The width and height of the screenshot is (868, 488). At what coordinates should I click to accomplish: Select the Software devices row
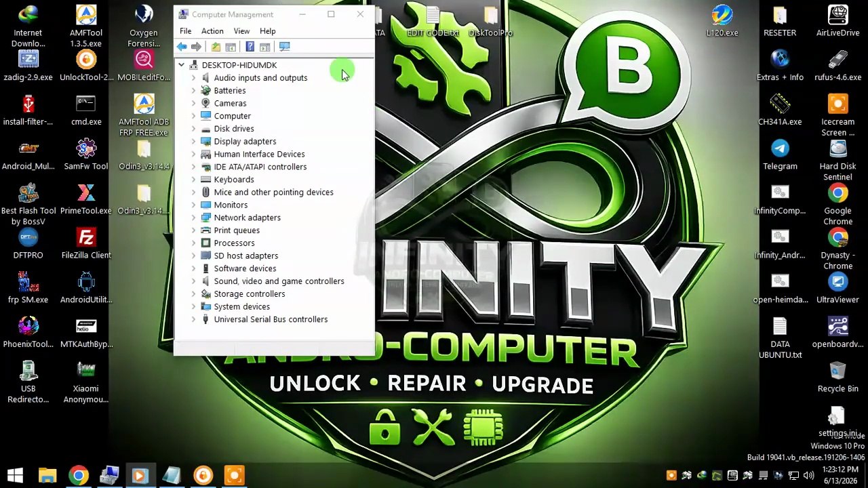pos(245,268)
